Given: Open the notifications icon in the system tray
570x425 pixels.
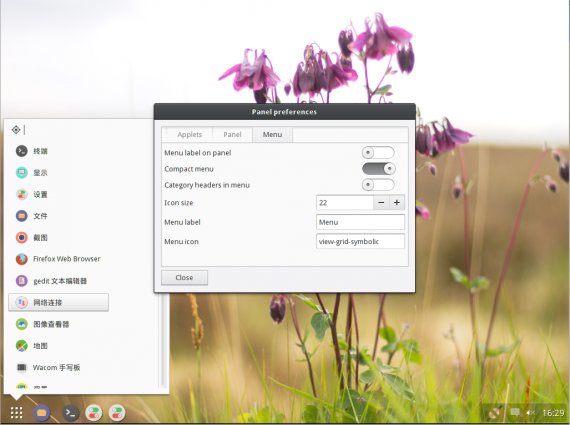Looking at the screenshot, I should (514, 412).
